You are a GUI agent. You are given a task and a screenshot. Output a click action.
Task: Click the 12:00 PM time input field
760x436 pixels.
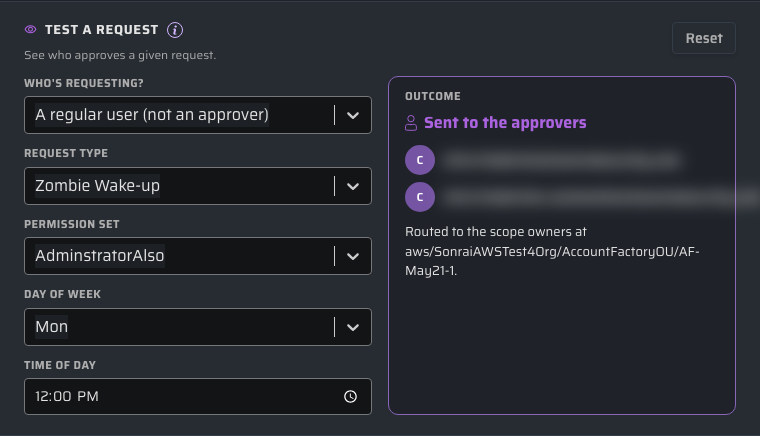[x=198, y=396]
